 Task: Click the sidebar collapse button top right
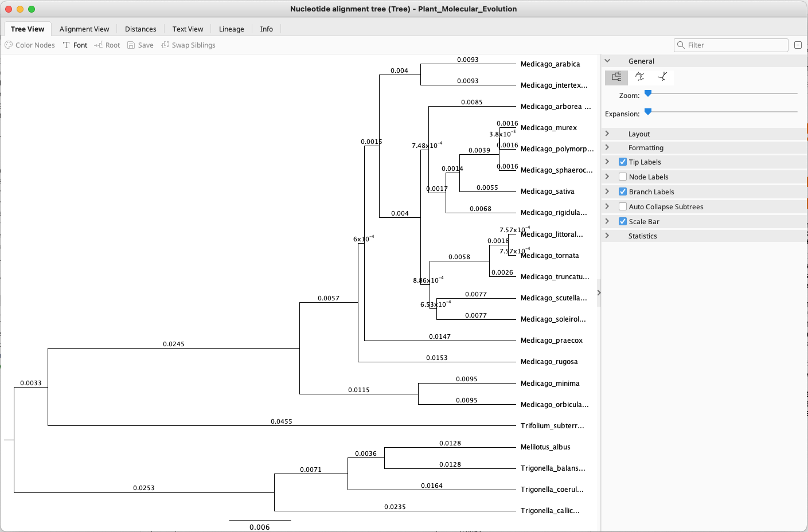pos(798,45)
